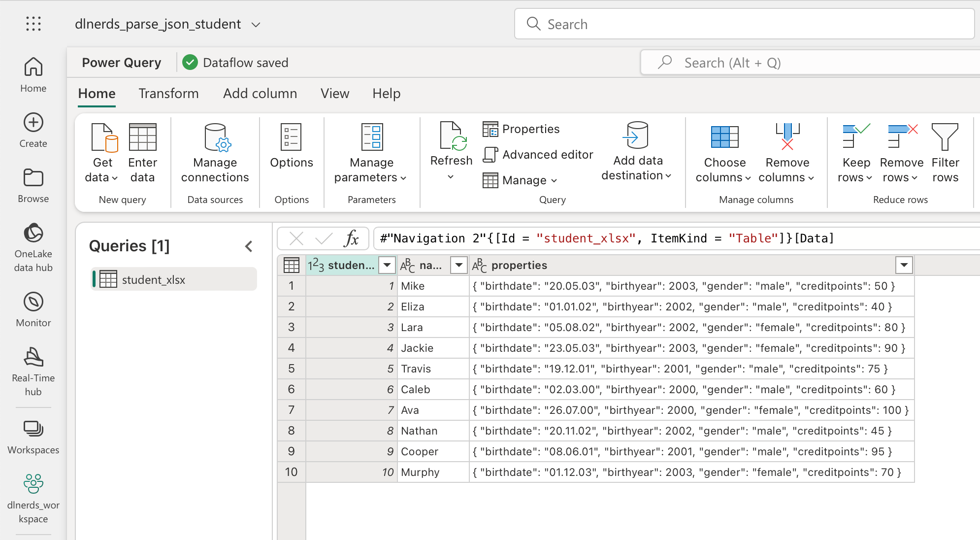Click the table select-all corner icon
Image resolution: width=980 pixels, height=540 pixels.
[x=292, y=265]
